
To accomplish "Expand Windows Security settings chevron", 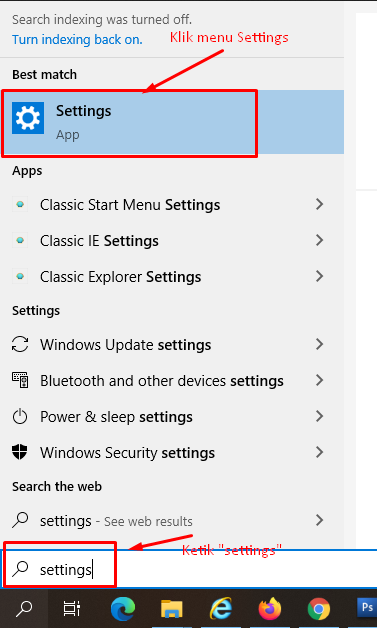I will coord(319,453).
